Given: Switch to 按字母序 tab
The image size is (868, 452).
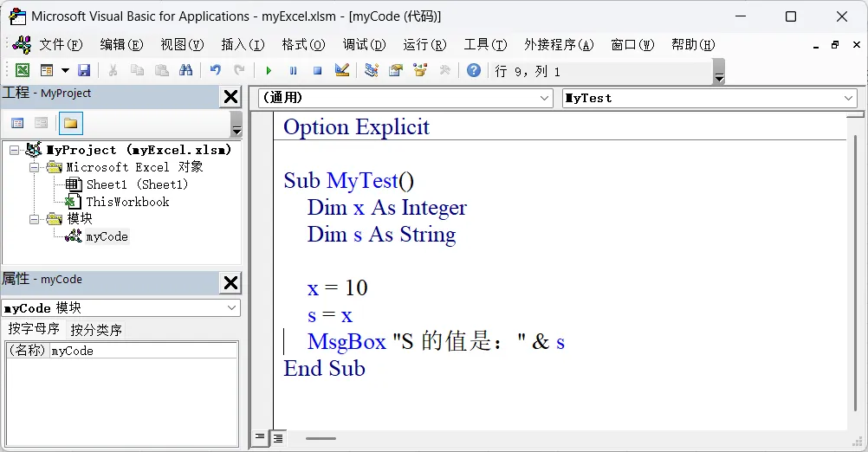Looking at the screenshot, I should pyautogui.click(x=34, y=329).
